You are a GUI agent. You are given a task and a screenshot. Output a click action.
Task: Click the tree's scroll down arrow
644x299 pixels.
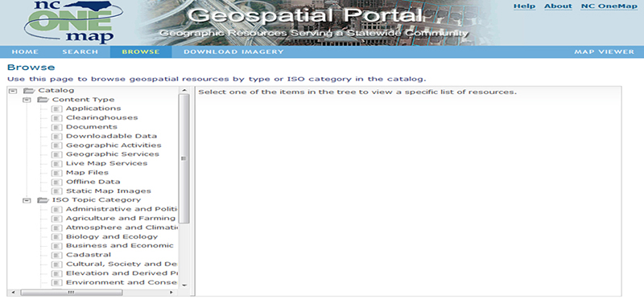point(184,285)
